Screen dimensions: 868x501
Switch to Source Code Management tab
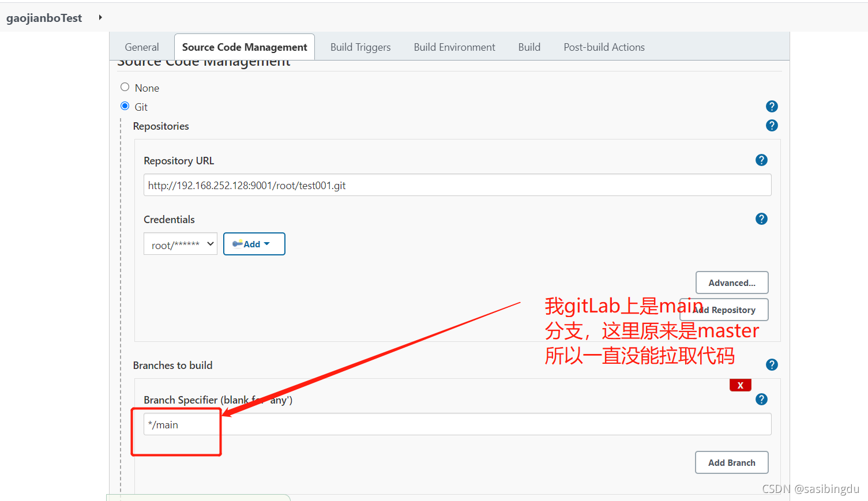coord(245,47)
